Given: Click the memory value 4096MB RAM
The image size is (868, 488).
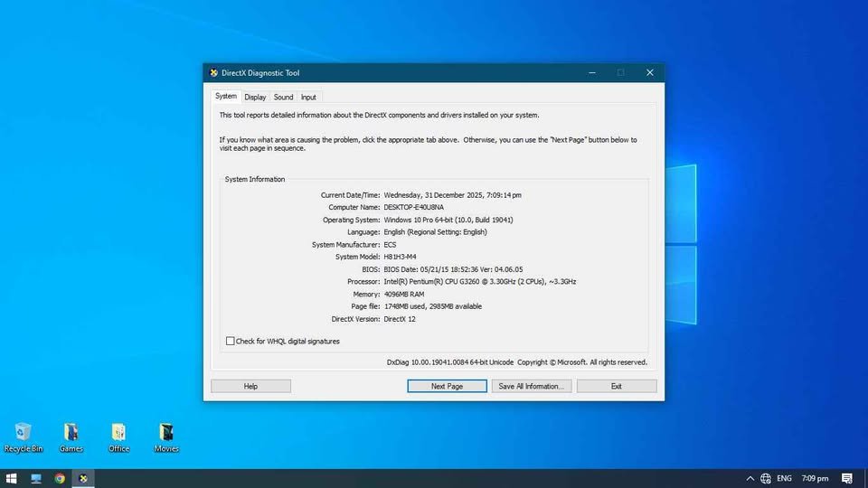Looking at the screenshot, I should click(x=404, y=295).
